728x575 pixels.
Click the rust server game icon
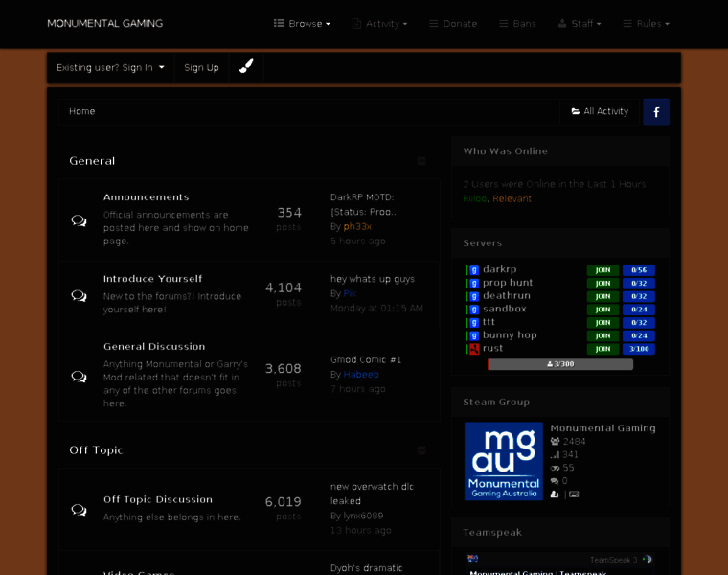pos(474,348)
